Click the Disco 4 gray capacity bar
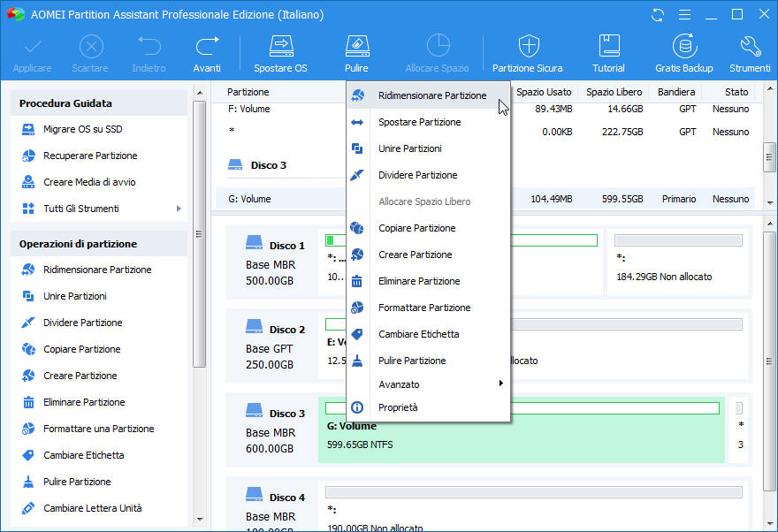 [x=534, y=492]
